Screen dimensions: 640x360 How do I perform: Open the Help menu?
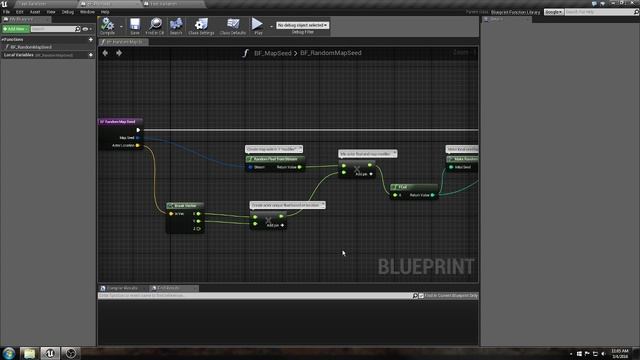[x=105, y=12]
